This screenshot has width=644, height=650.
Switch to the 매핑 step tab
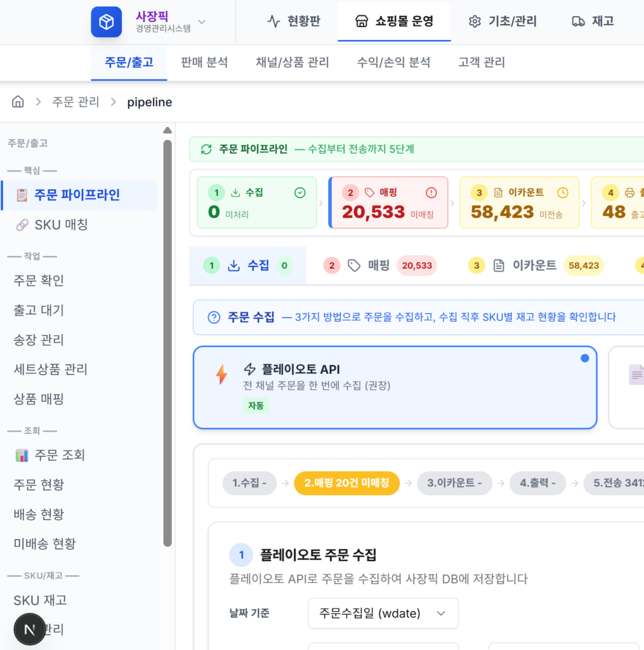coord(379,265)
